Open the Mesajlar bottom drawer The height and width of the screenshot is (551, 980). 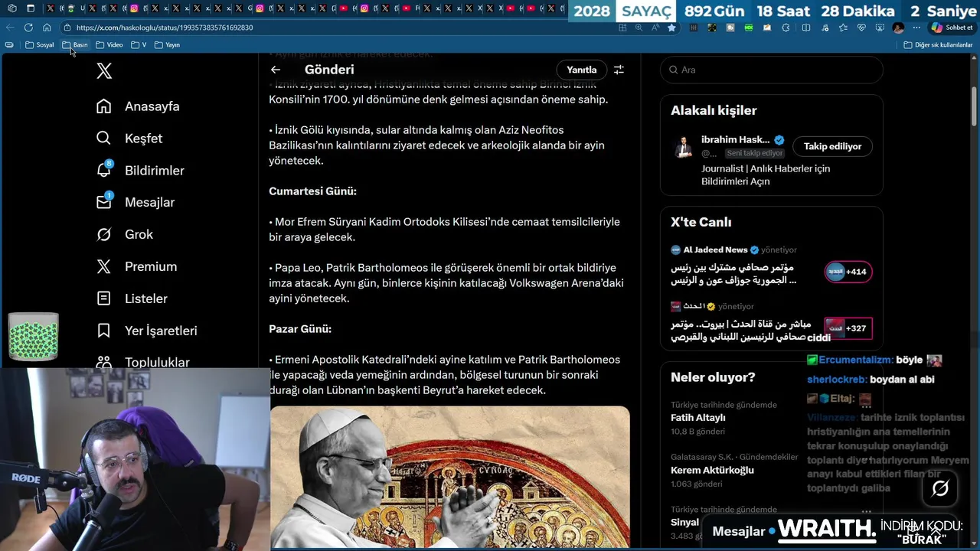click(x=739, y=531)
